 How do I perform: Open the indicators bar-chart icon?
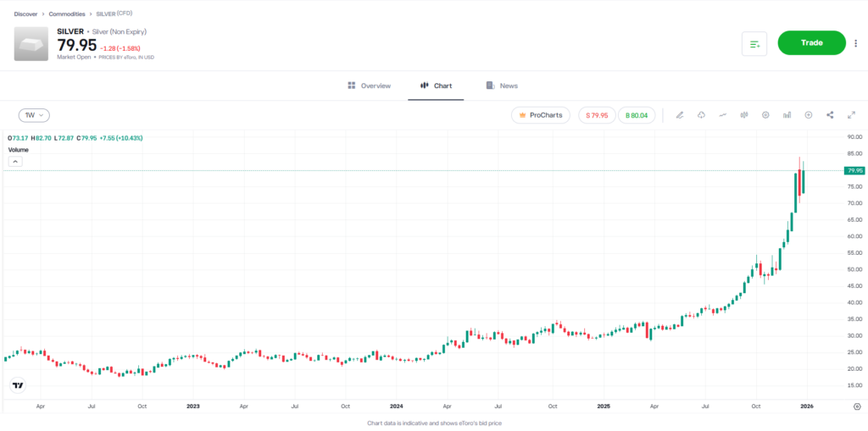787,115
